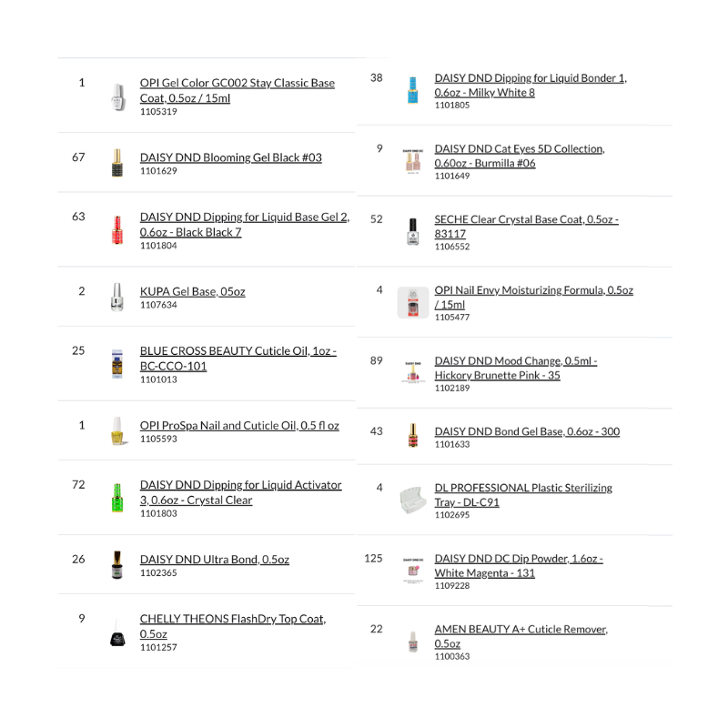This screenshot has height=728, width=728.
Task: Click the DAISY DND Ultra Bond link
Action: [x=215, y=560]
